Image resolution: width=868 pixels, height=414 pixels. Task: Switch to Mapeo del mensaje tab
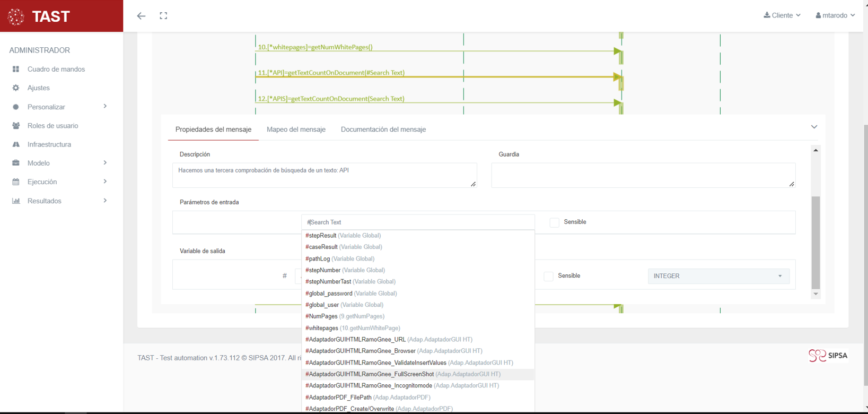[296, 130]
